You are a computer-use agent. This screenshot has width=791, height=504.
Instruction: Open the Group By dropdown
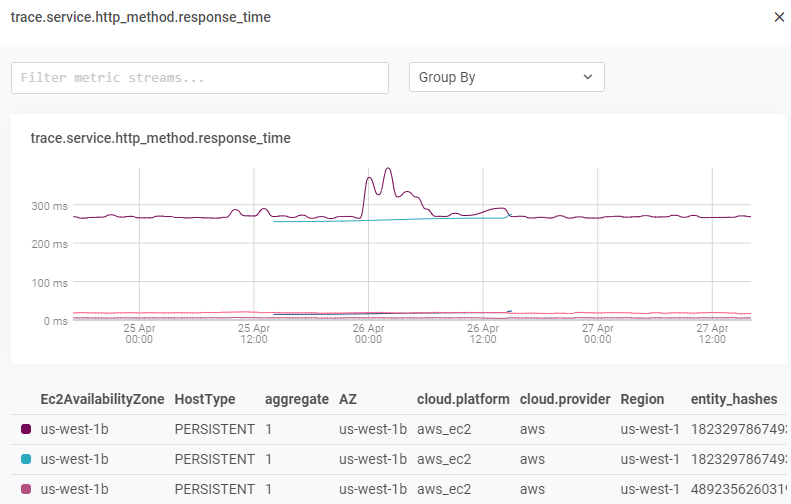click(506, 78)
